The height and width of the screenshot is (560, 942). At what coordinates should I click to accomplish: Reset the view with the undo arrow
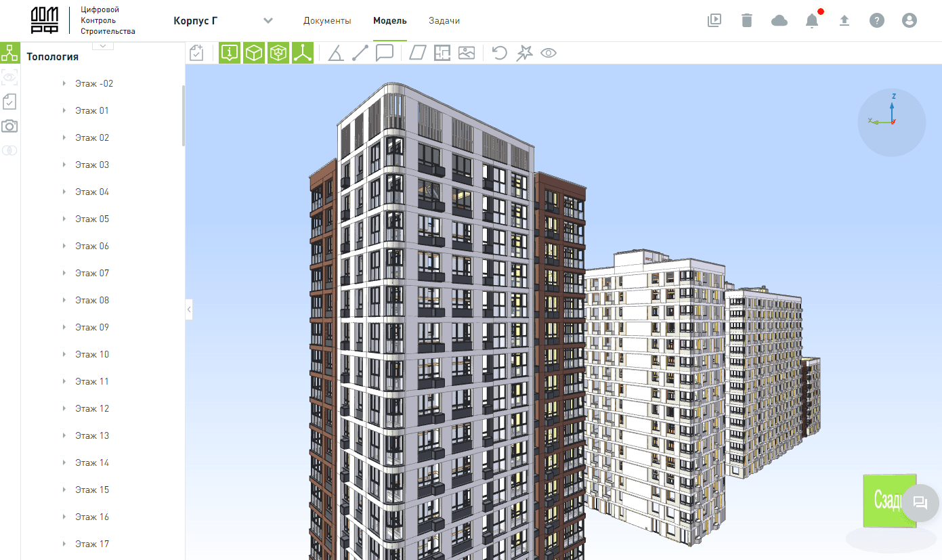499,53
